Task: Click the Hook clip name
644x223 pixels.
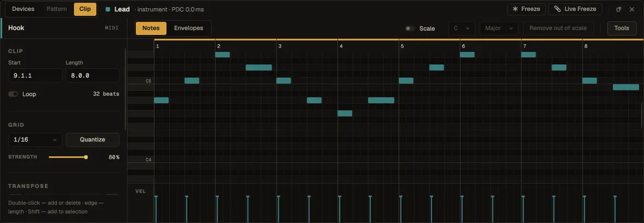Action: click(16, 28)
